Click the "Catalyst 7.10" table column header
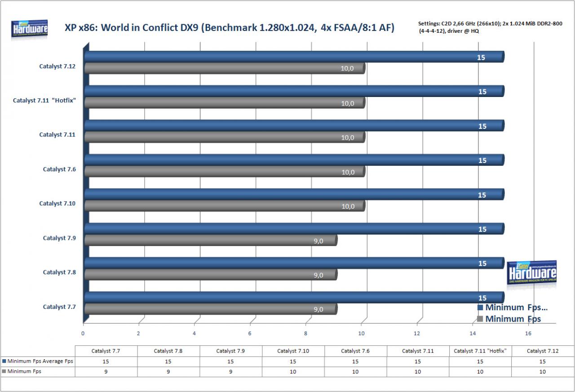 pos(293,351)
